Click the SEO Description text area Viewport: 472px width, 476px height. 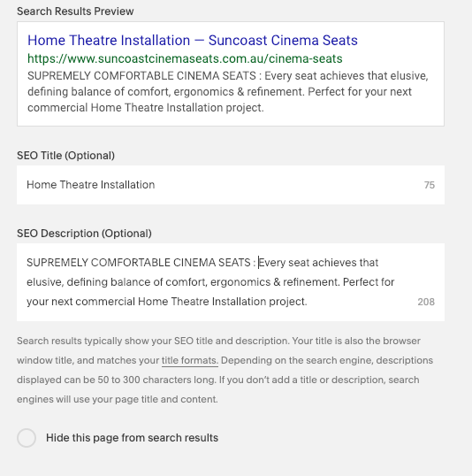click(231, 282)
